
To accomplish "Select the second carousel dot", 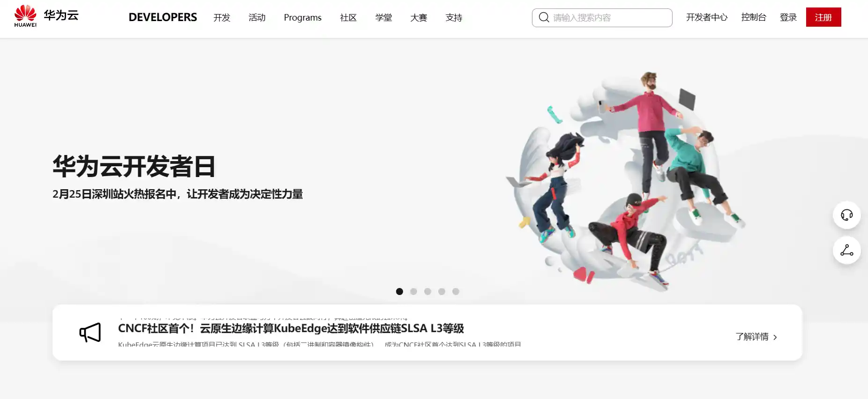I will tap(413, 291).
